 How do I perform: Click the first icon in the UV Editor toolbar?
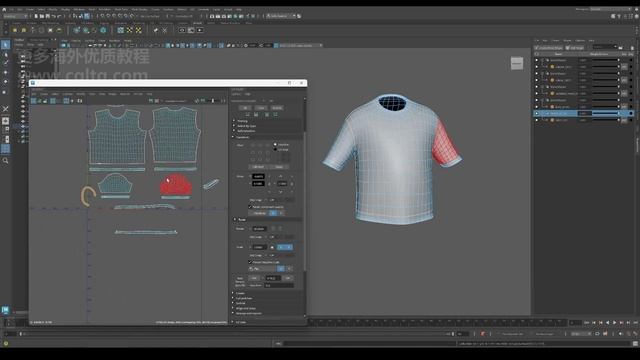34,101
